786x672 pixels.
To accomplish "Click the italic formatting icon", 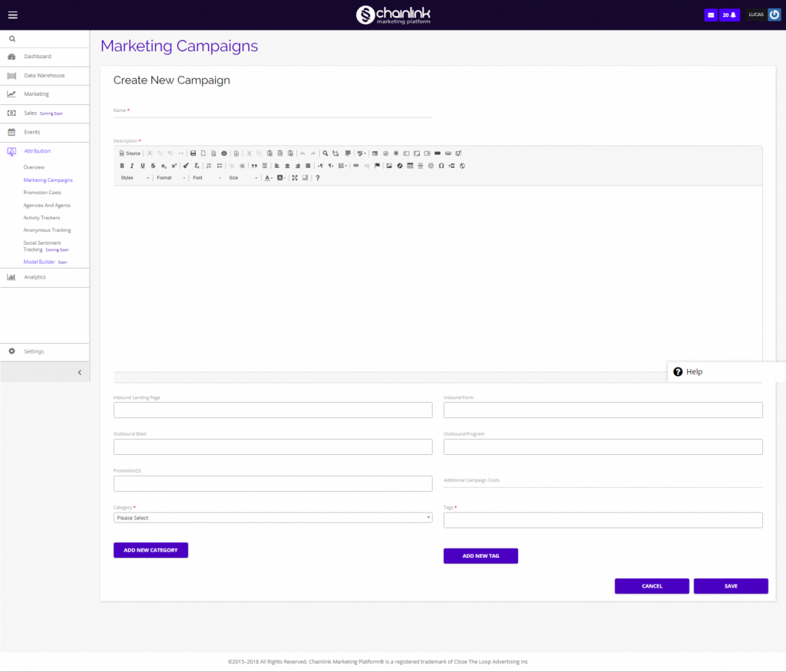I will pos(132,166).
